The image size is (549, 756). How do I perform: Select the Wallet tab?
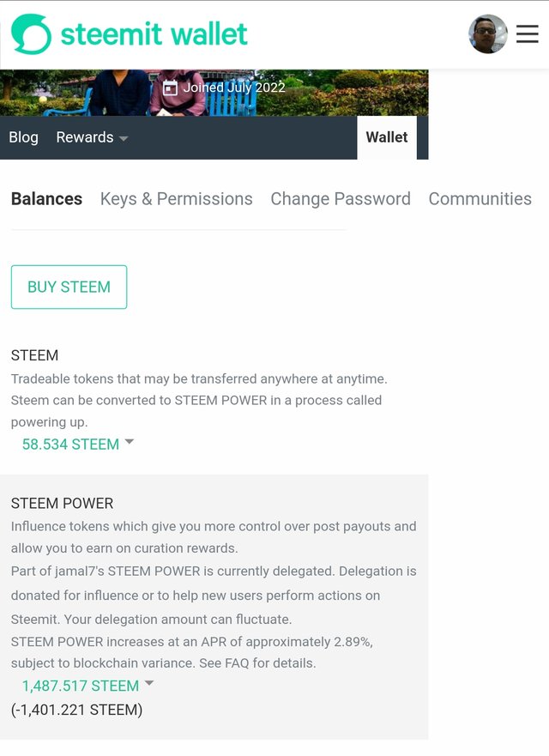(x=387, y=137)
